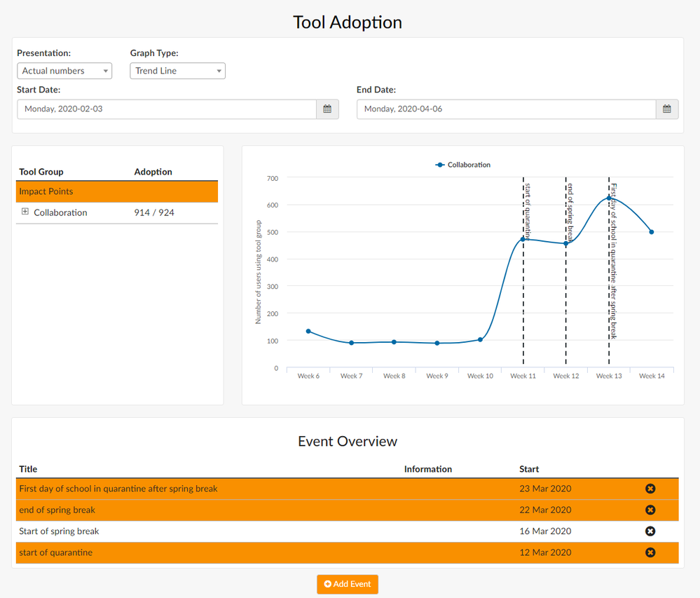This screenshot has width=700, height=598.
Task: Toggle 'start of quarantine' event row
Action: tap(210, 552)
